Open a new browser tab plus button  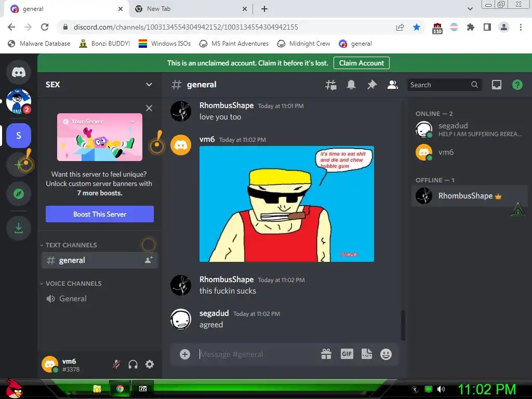(264, 9)
